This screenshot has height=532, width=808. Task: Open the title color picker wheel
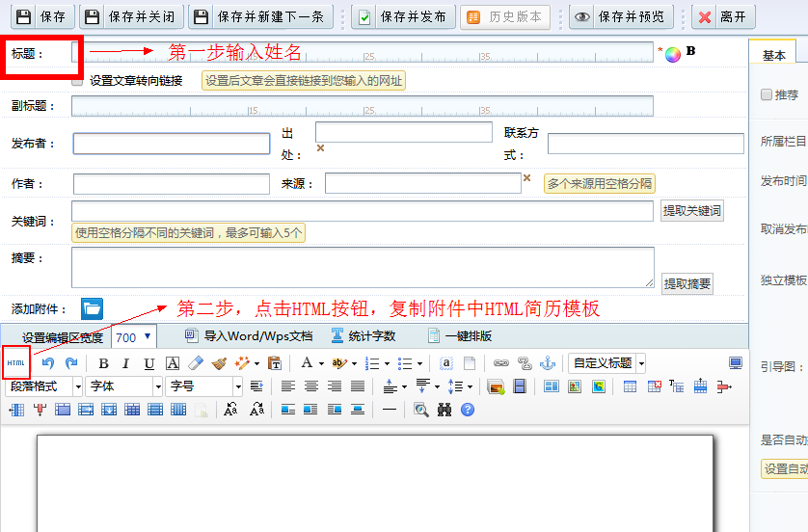673,54
